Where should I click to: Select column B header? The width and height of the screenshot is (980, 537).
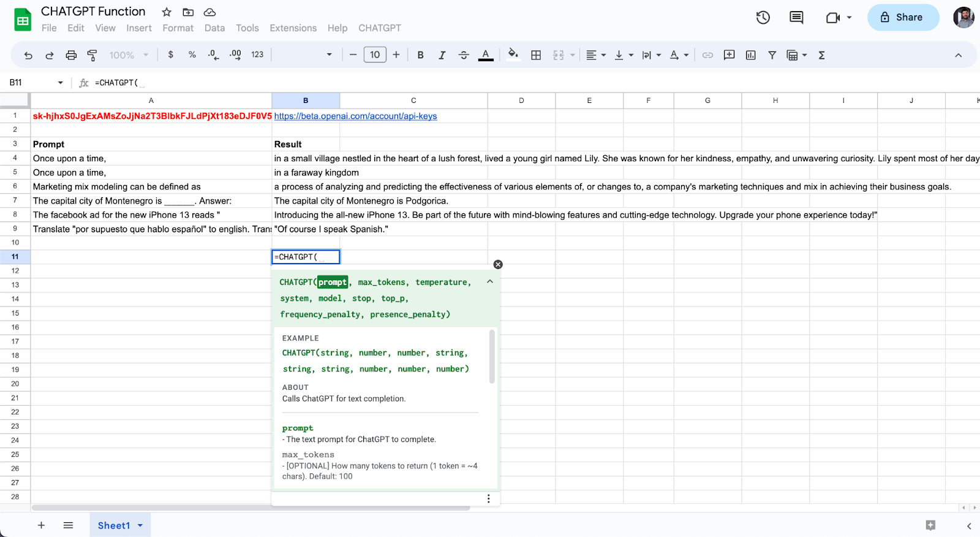pyautogui.click(x=306, y=101)
